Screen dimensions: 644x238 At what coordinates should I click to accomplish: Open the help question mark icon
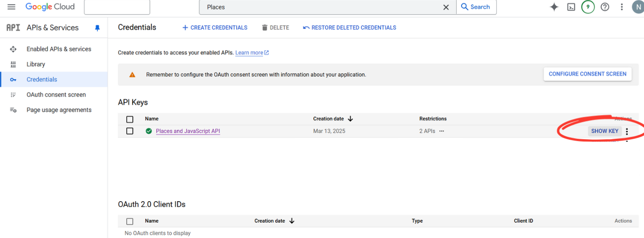point(605,7)
